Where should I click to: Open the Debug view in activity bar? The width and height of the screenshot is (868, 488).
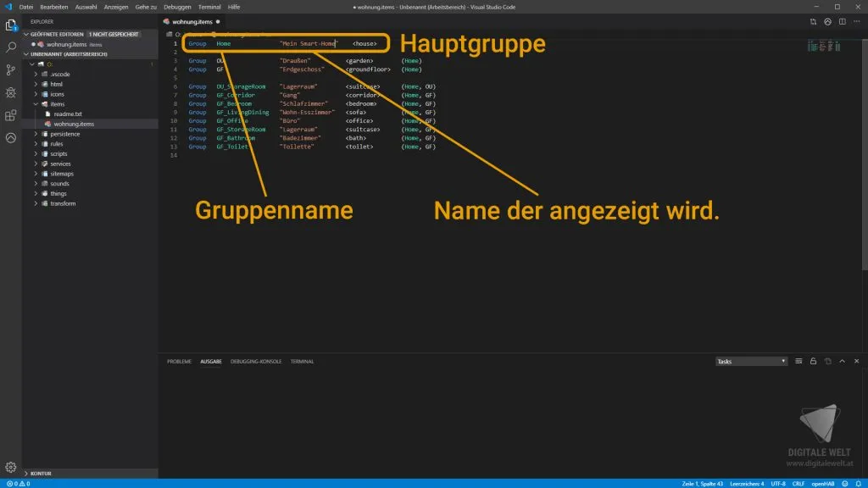point(10,92)
